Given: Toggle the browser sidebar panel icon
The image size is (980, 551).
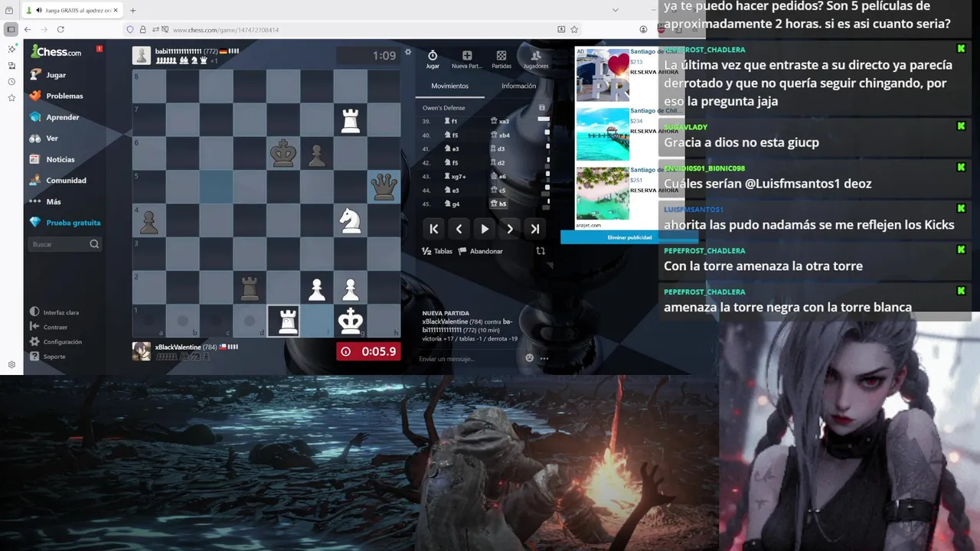Looking at the screenshot, I should [11, 29].
